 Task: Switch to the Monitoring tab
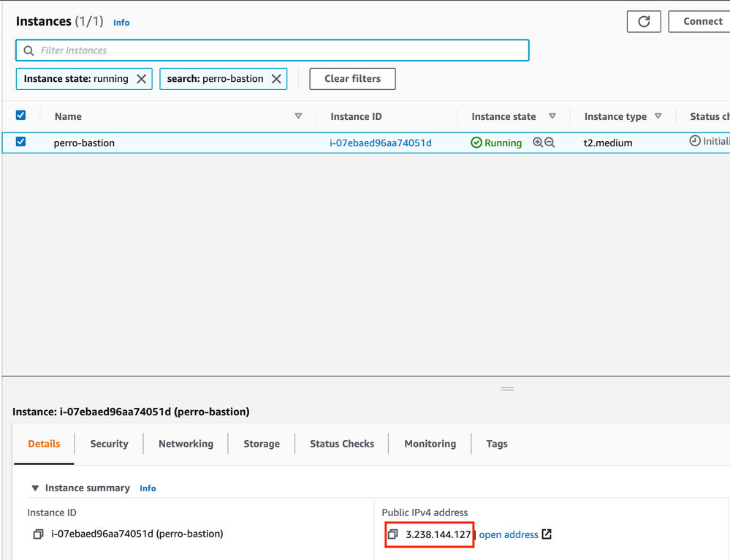430,444
